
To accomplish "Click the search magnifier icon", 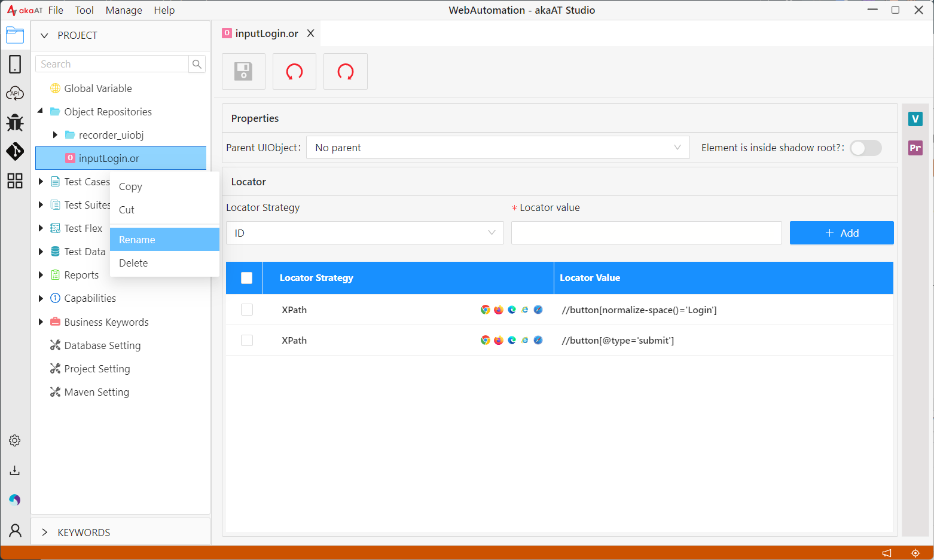I will [197, 64].
